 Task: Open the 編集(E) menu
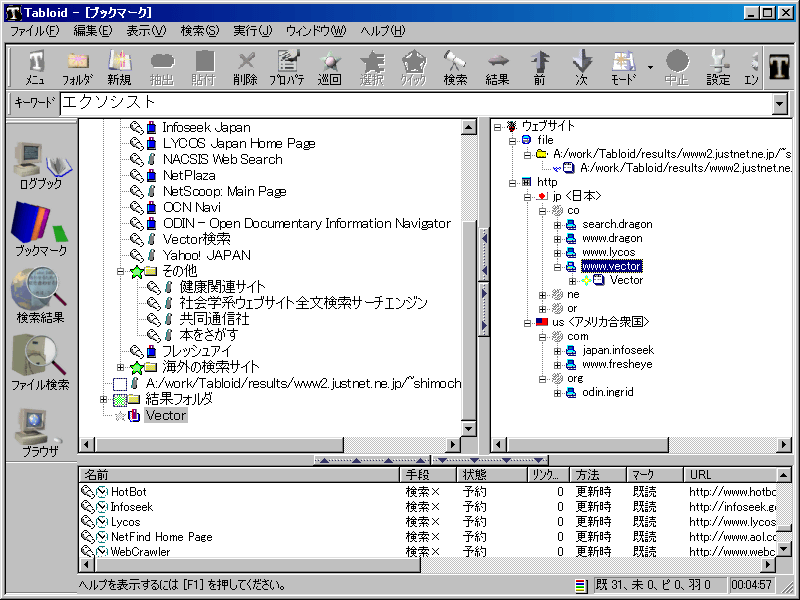pos(93,31)
